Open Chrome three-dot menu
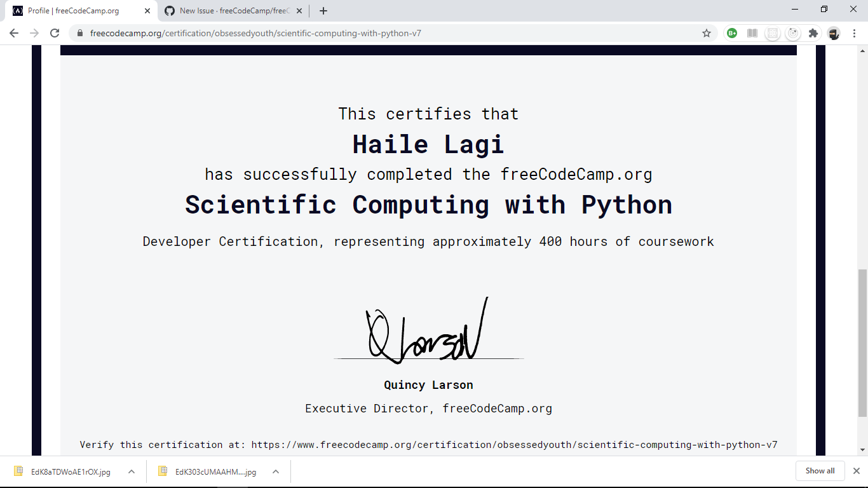 (854, 33)
